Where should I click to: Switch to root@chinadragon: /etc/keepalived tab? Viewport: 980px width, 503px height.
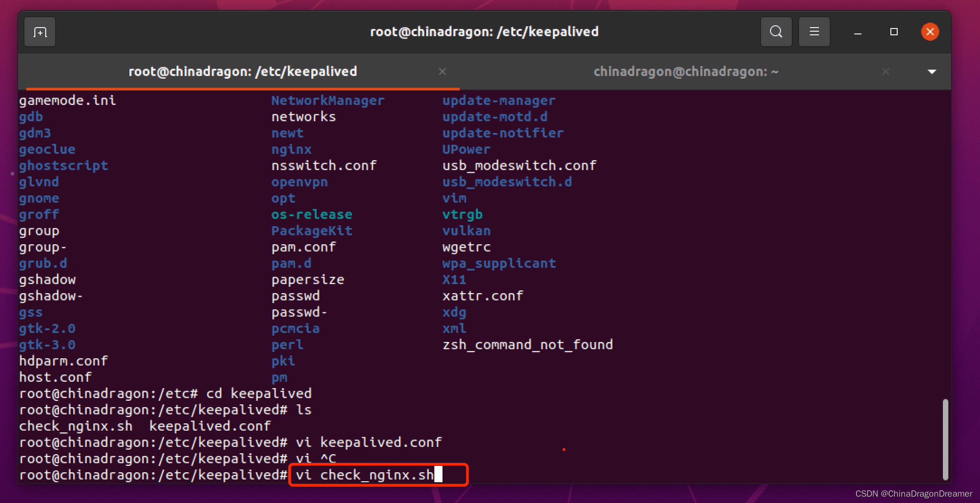point(243,71)
